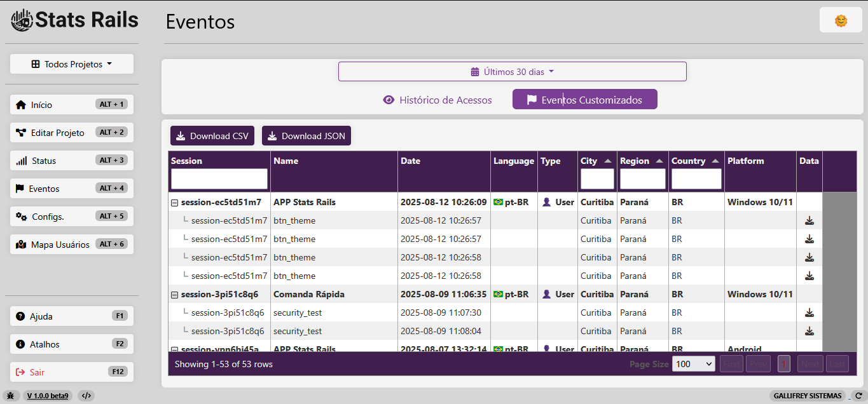Focus the City filter input
Screen dimensions: 868x404
[x=597, y=178]
